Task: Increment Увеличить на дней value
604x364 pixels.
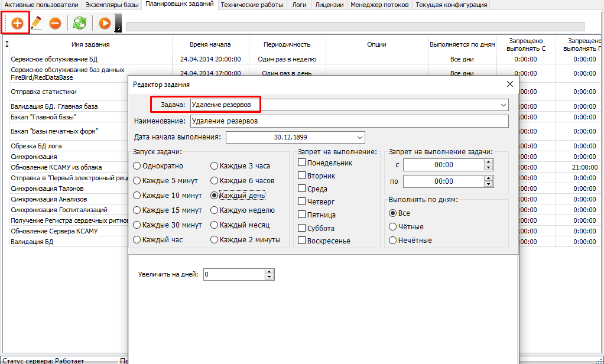Action: (269, 272)
